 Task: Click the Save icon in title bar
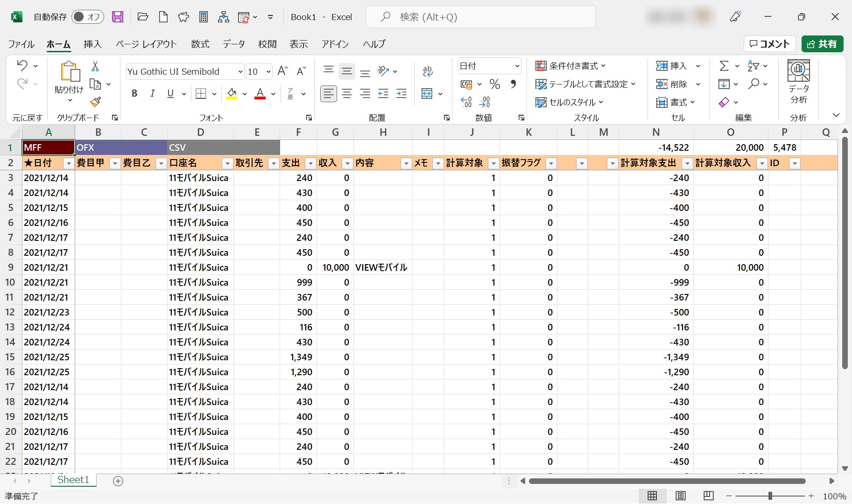click(x=118, y=17)
